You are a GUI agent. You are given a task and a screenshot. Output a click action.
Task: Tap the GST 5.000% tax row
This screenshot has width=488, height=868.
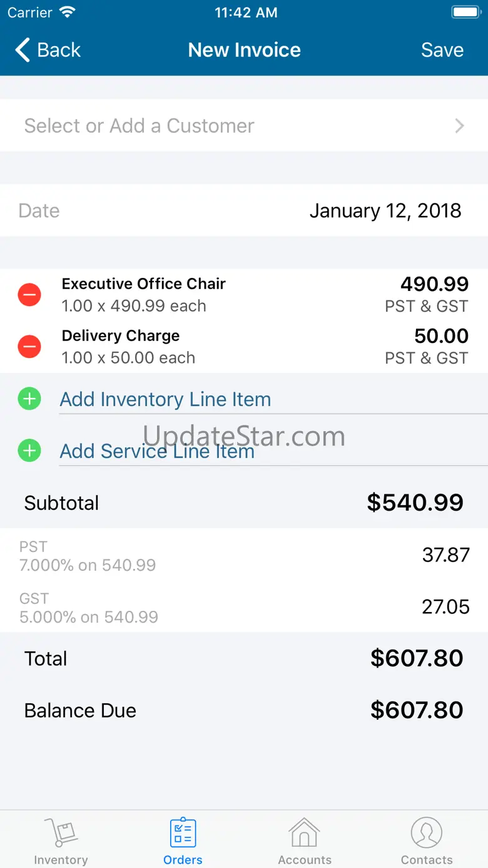[x=244, y=607]
